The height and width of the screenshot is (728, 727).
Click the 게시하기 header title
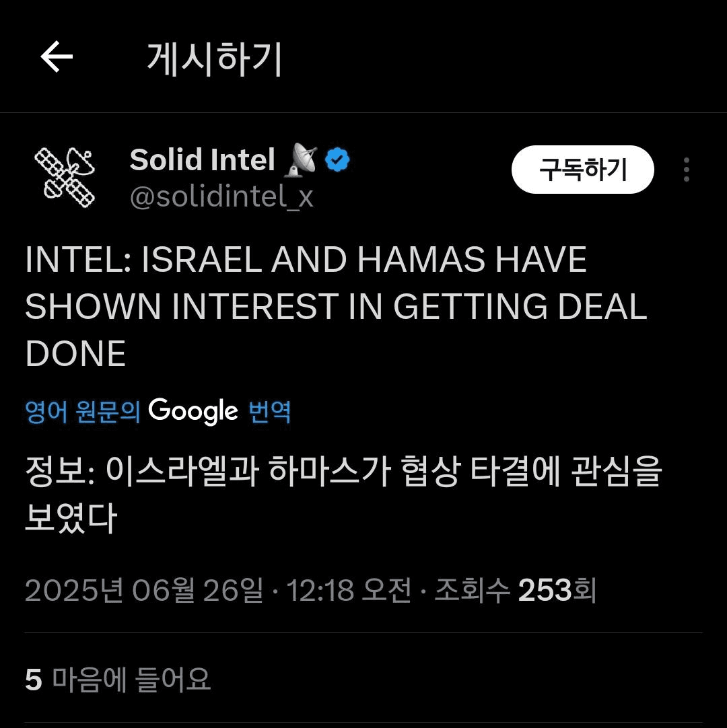[214, 59]
